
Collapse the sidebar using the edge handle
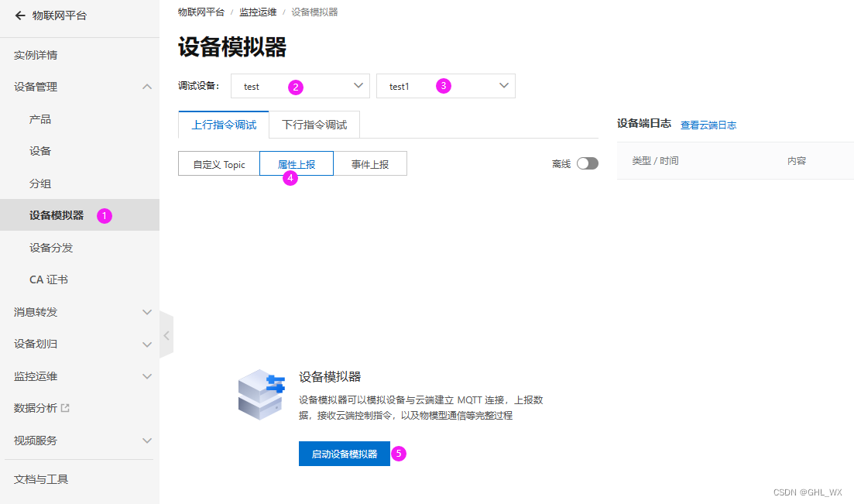pos(166,334)
